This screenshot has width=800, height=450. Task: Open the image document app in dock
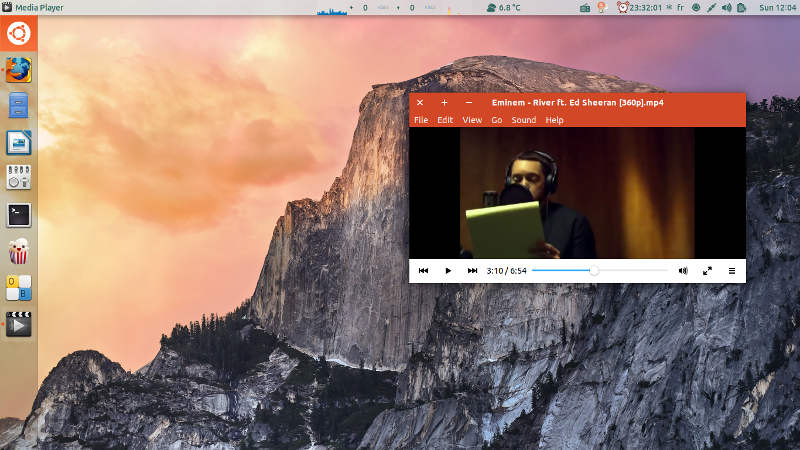(x=19, y=142)
